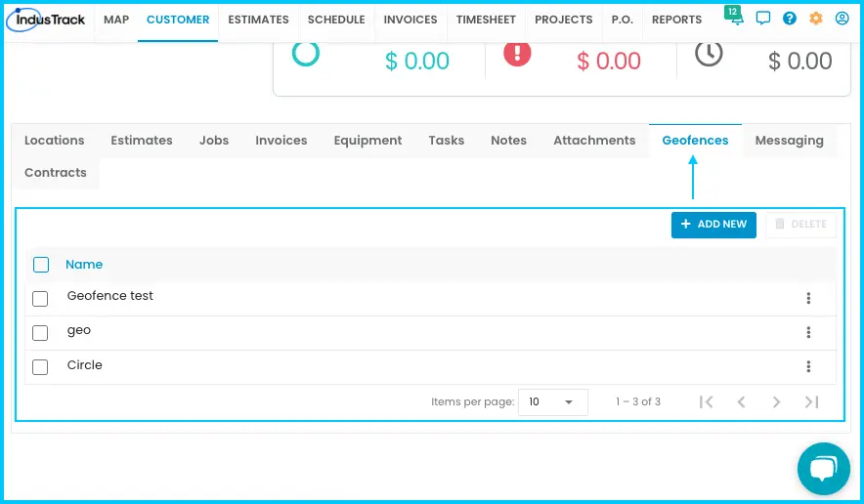Viewport: 864px width, 504px height.
Task: Click the ADD NEW geofence button
Action: (x=713, y=225)
